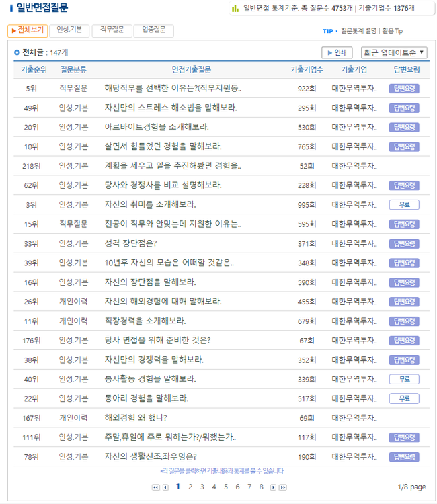Image resolution: width=437 pixels, height=504 pixels.
Task: Click 답변요령 for 전공이 직무와 안맞는데 question
Action: 404,224
